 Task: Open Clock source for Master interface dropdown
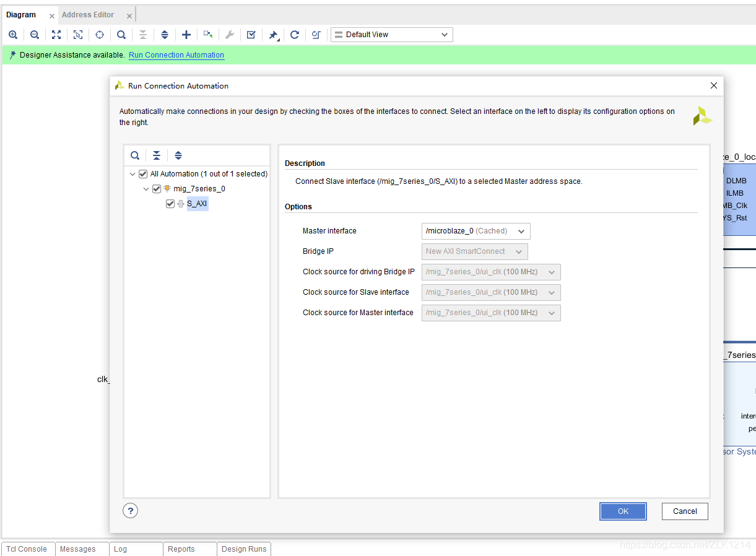tap(491, 313)
